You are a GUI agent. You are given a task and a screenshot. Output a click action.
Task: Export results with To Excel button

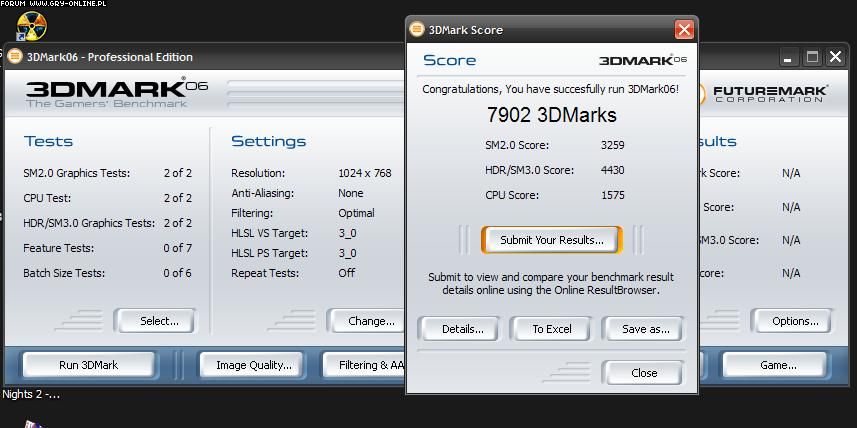[551, 329]
